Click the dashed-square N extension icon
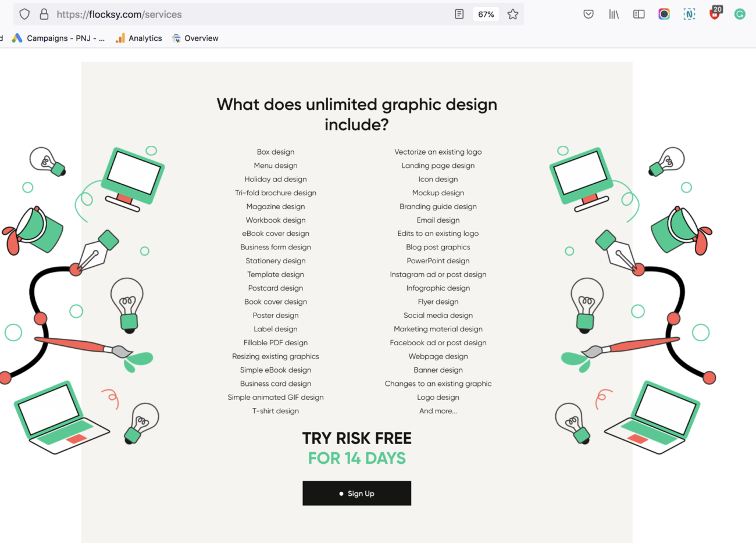756x551 pixels. click(689, 14)
